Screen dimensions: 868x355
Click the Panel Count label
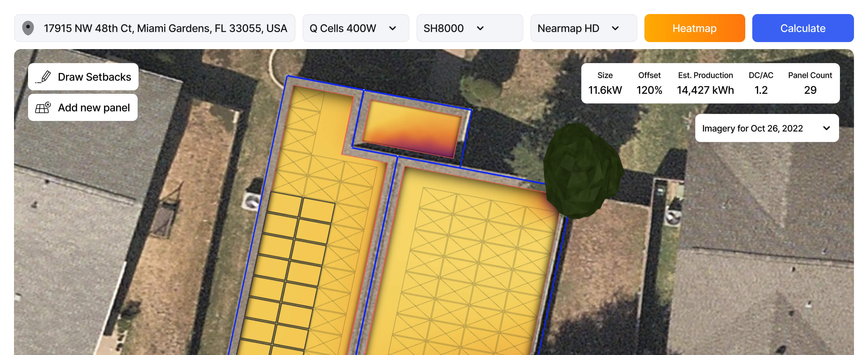pos(810,75)
